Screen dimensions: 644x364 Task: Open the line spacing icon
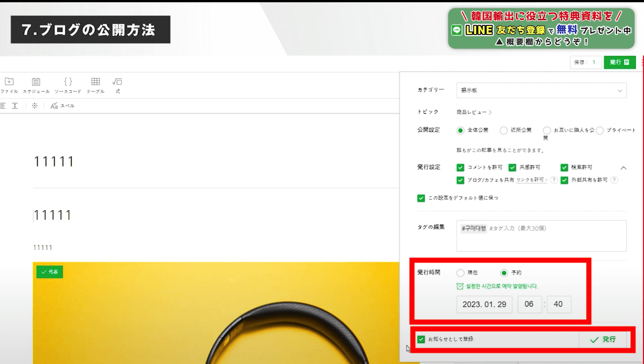click(x=15, y=106)
